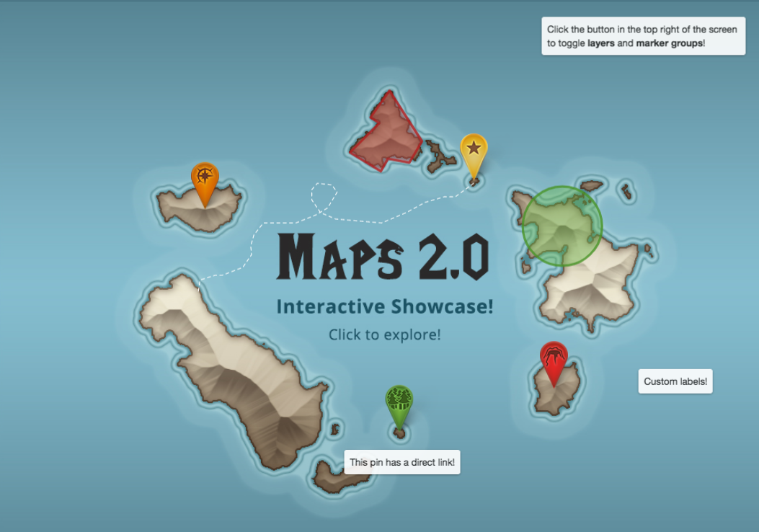The width and height of the screenshot is (759, 532).
Task: Click the layers and marker groups tooltip
Action: click(643, 37)
